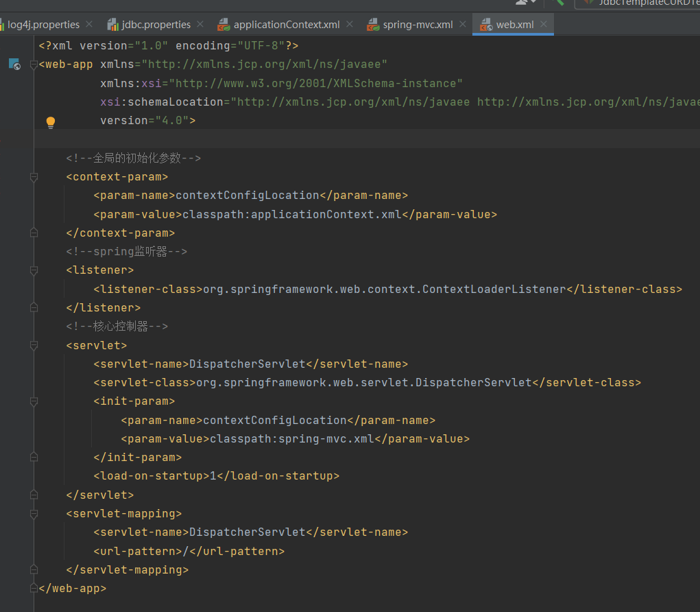Image resolution: width=700 pixels, height=612 pixels.
Task: Open the JdbcTemplateCURD run configuration dropdown
Action: (x=638, y=3)
